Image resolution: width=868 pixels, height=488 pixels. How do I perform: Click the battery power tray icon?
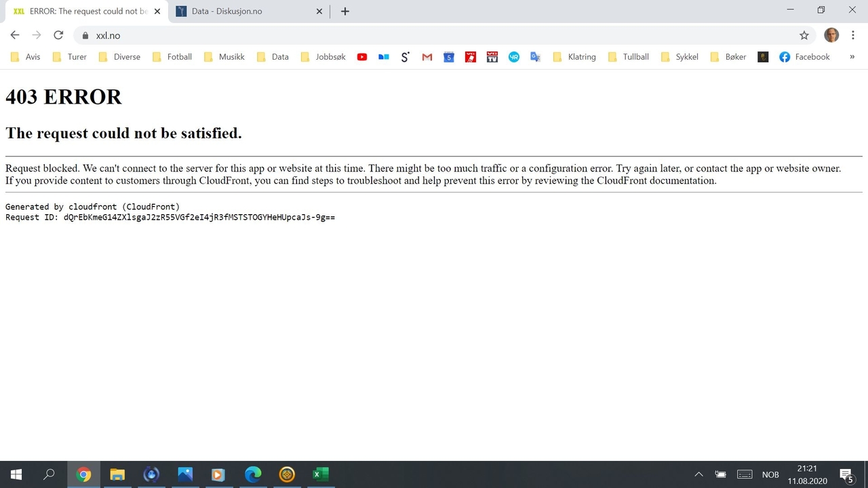(x=721, y=474)
